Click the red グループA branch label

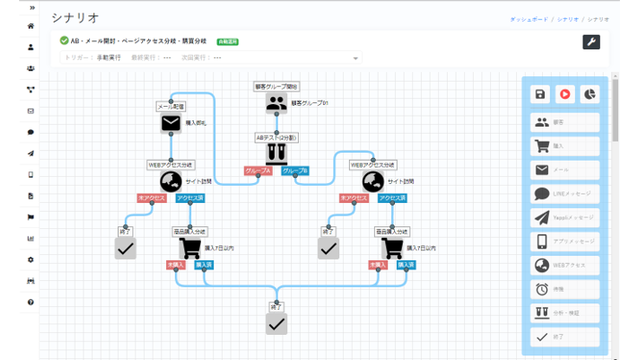[x=258, y=171]
